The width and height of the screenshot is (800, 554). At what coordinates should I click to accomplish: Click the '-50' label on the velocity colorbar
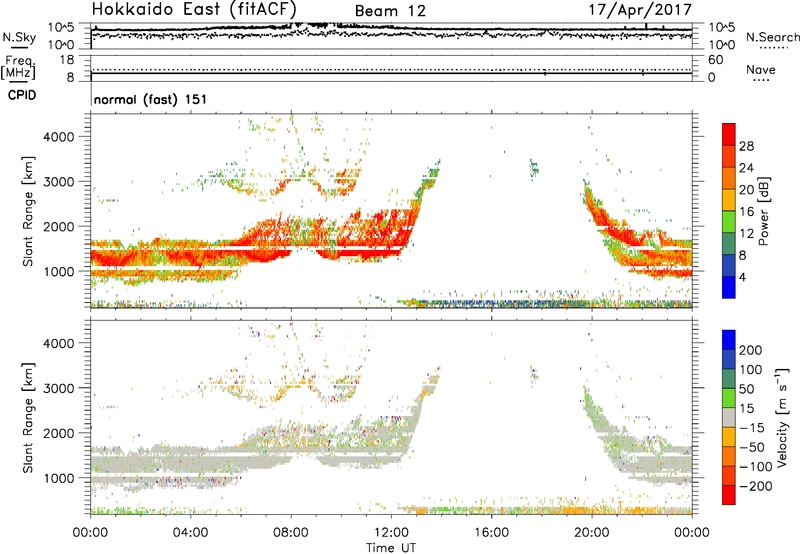click(752, 447)
